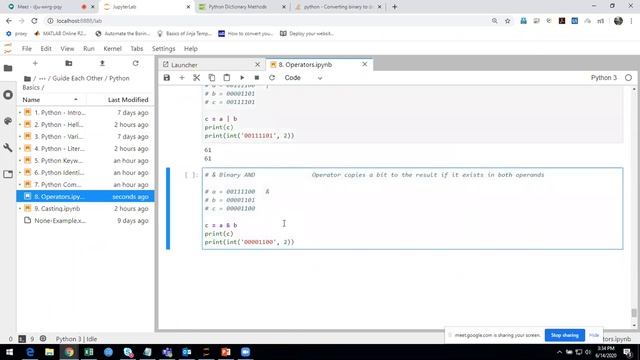The height and width of the screenshot is (360, 640).
Task: Open file 6. Python Identi... notebook
Action: tap(85, 172)
